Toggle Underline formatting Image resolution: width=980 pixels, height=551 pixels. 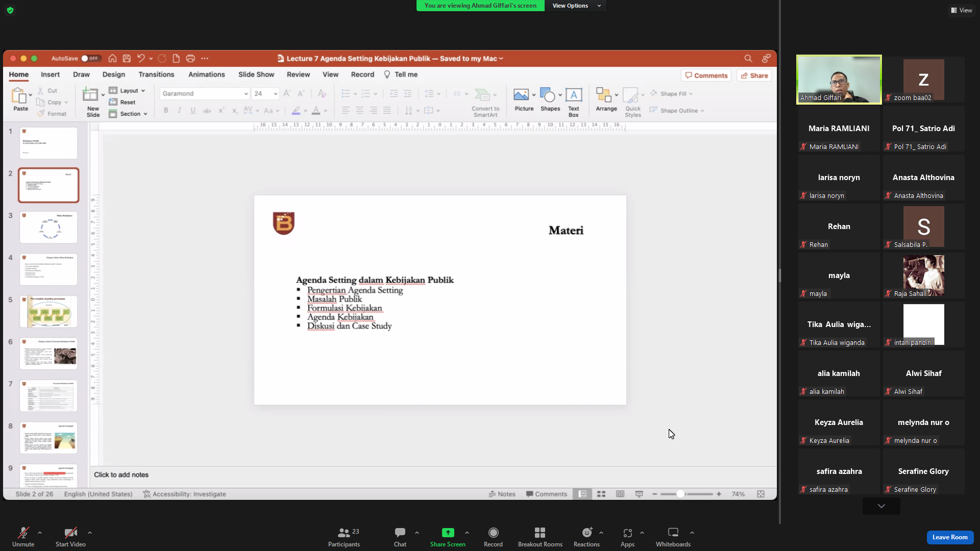pos(193,110)
